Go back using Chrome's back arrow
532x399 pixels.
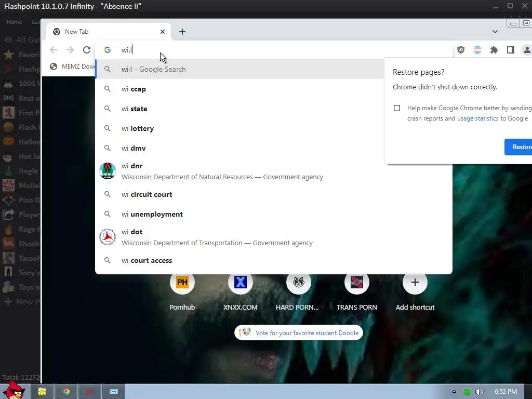point(54,50)
